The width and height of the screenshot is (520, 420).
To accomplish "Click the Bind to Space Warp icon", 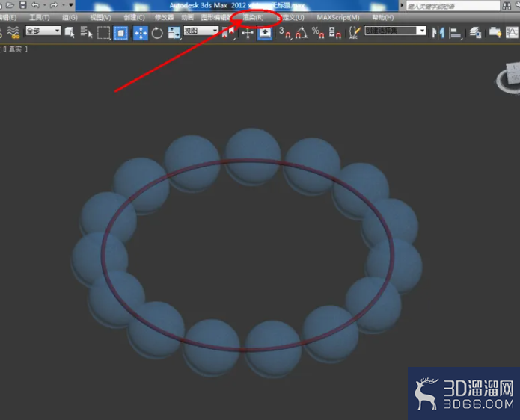I will (x=13, y=32).
